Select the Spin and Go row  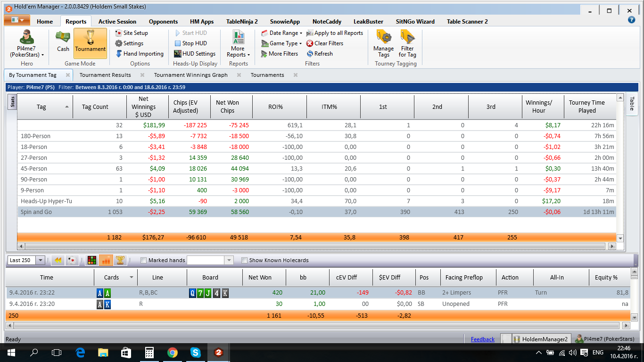point(317,212)
